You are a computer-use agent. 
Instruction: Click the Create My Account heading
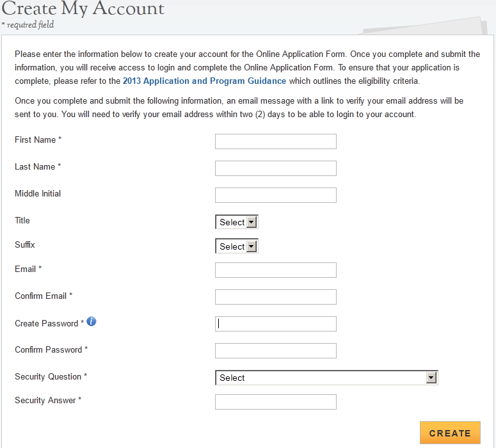point(83,9)
